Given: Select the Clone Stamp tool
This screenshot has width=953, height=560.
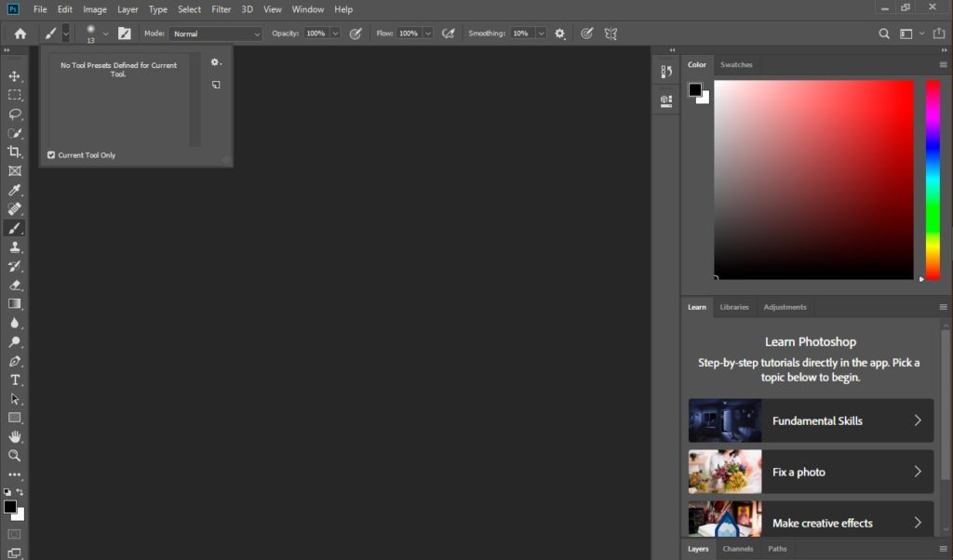Looking at the screenshot, I should pos(15,247).
